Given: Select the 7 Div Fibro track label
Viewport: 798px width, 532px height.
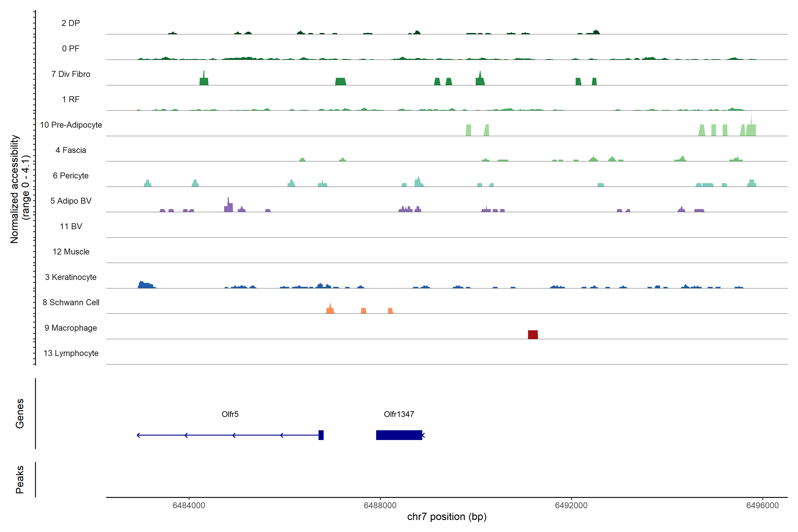Looking at the screenshot, I should click(71, 74).
